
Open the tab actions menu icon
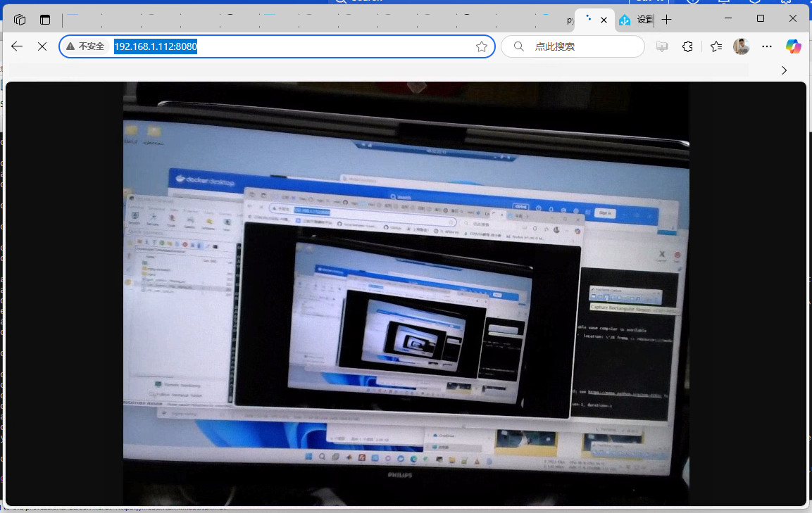click(45, 20)
